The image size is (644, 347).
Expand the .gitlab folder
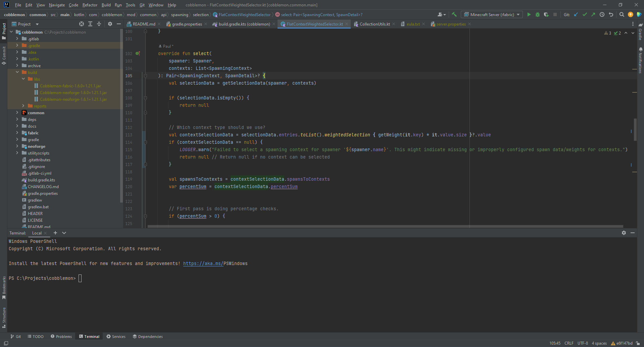click(x=17, y=39)
